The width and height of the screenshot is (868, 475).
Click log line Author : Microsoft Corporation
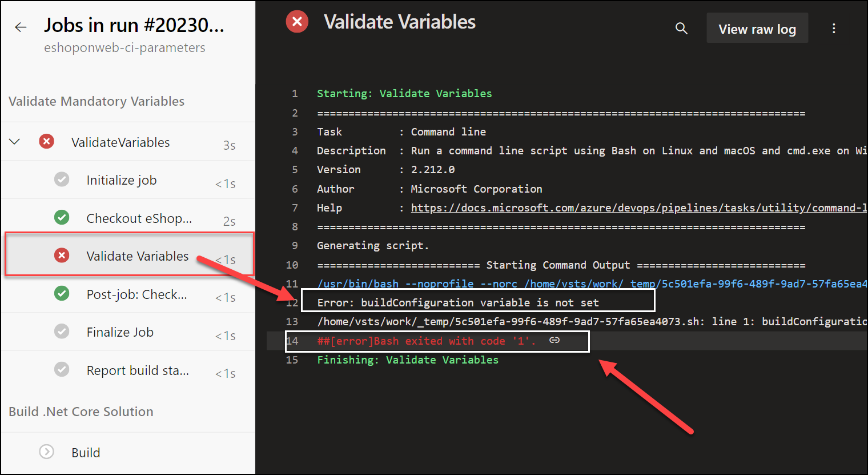(429, 189)
